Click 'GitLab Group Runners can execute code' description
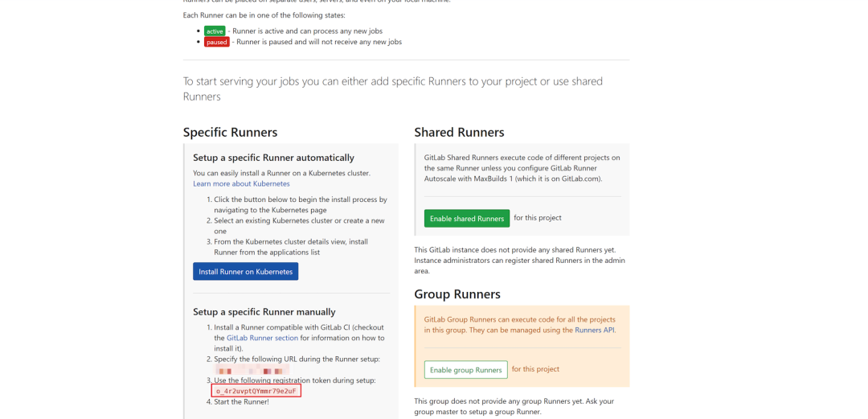 520,325
